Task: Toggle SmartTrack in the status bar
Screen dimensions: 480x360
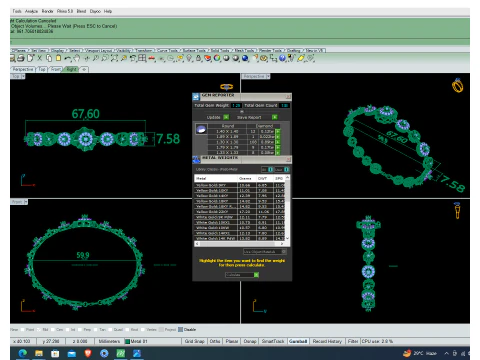Action: (x=273, y=341)
